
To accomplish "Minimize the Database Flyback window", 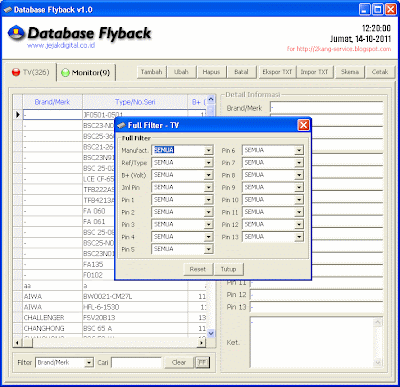I will (x=365, y=9).
